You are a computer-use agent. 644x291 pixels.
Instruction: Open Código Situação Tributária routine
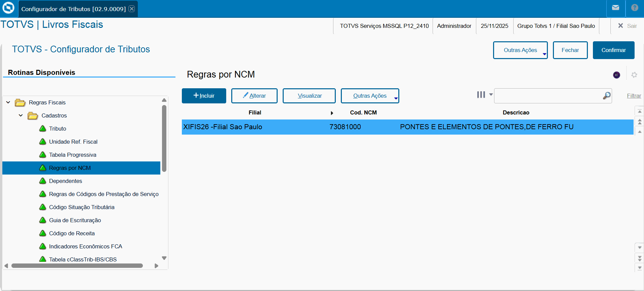(x=82, y=207)
